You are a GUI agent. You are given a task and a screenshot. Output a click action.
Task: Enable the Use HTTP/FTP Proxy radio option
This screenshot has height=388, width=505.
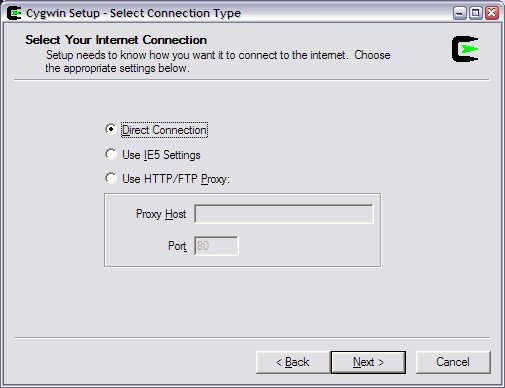tap(111, 178)
